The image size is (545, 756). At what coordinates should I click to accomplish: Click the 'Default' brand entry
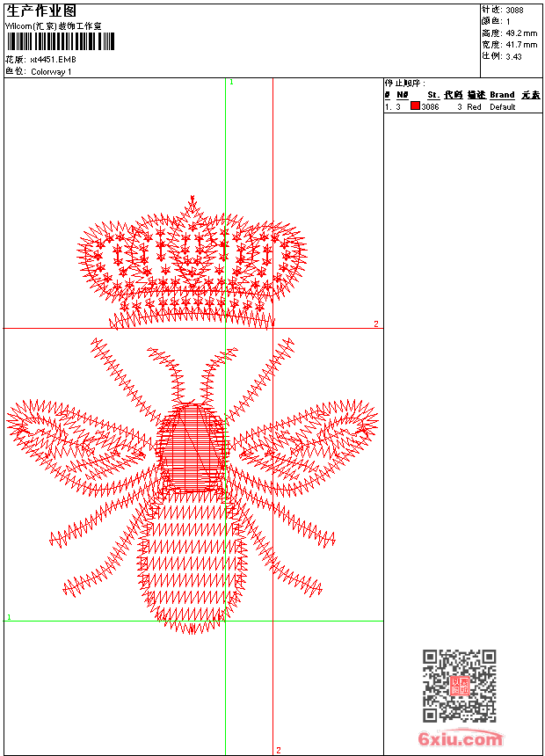[503, 107]
